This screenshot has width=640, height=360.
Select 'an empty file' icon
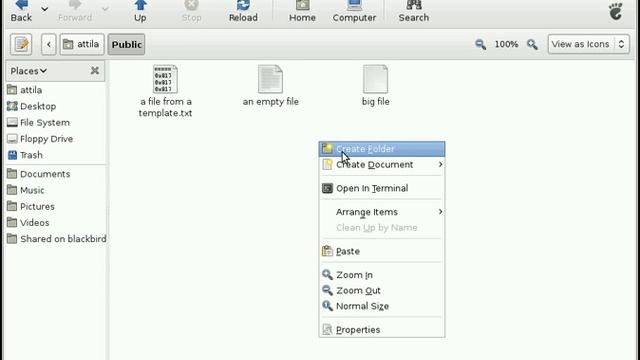pos(270,79)
